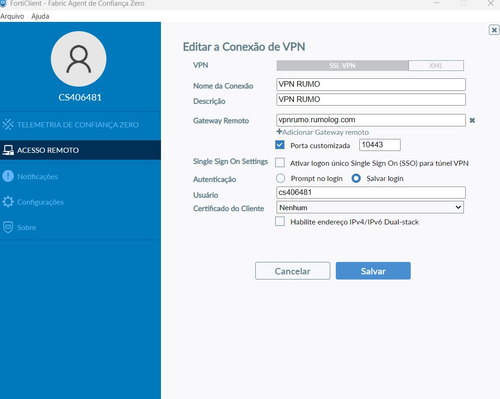
Task: Enable Single Sign On for VPN tunnel
Action: tap(280, 163)
